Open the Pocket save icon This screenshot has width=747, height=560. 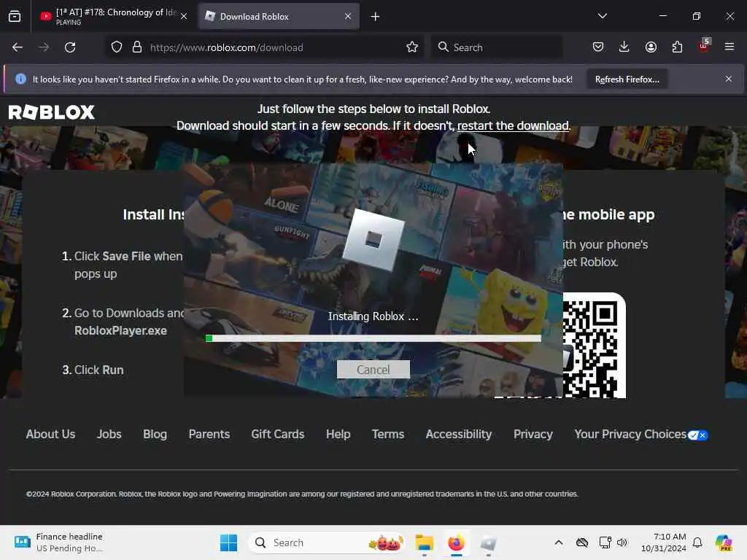coord(598,47)
